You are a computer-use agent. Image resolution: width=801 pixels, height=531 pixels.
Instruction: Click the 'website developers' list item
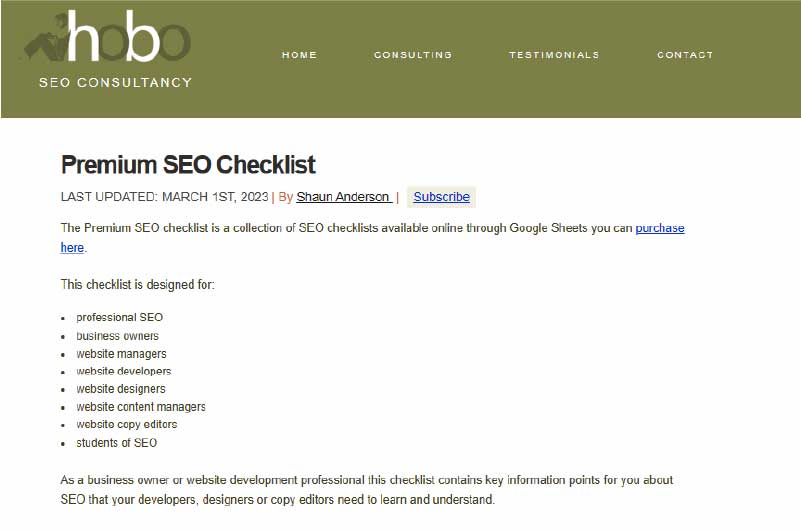coord(124,371)
